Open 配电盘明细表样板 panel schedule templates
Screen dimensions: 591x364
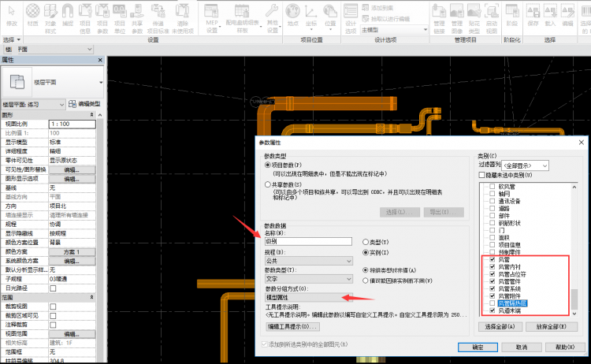tap(243, 18)
